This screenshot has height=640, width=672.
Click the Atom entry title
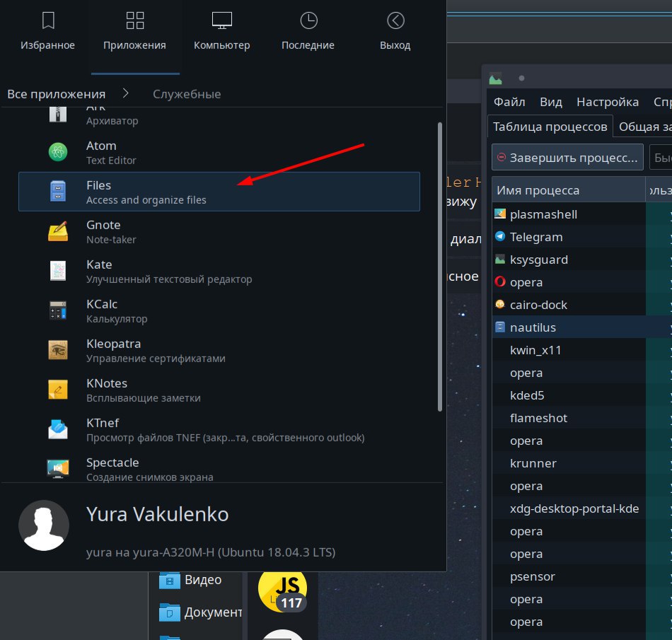click(101, 146)
